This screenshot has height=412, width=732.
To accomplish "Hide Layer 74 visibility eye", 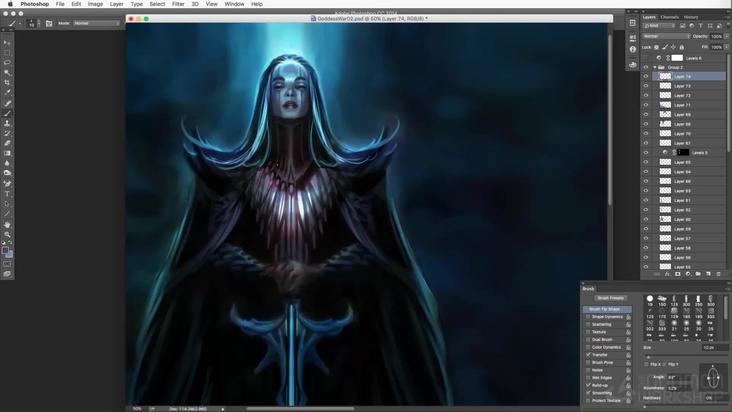I will coord(646,77).
